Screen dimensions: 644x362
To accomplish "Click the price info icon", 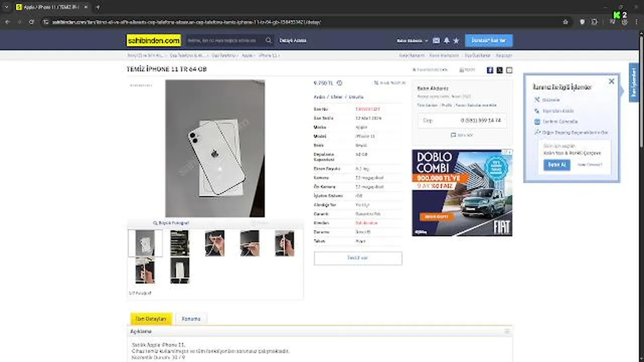I will click(x=339, y=83).
